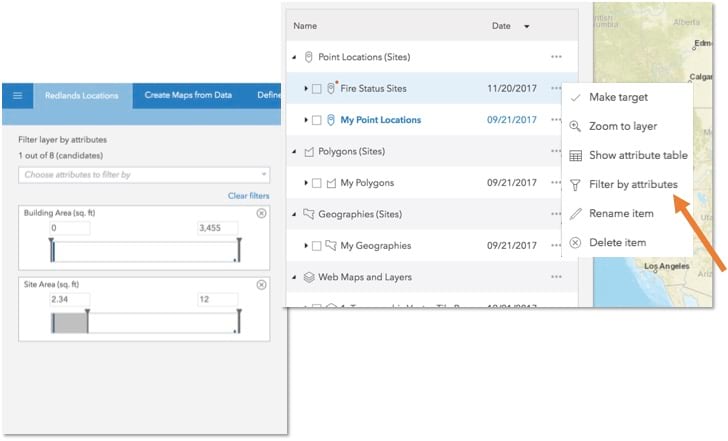The height and width of the screenshot is (441, 728).
Task: Click the Clear filters link
Action: (x=249, y=196)
